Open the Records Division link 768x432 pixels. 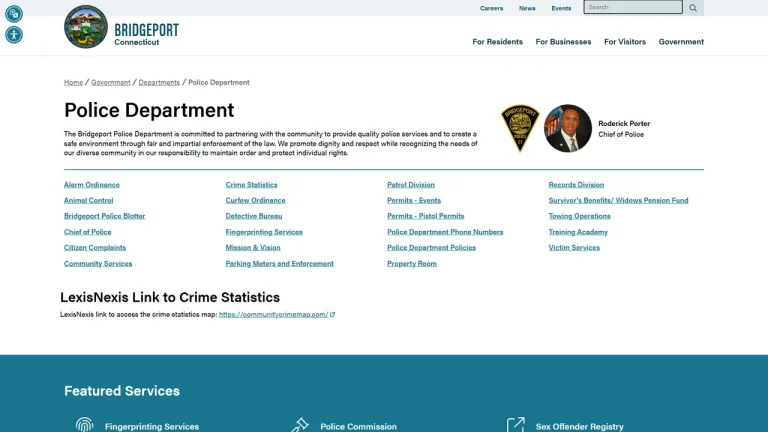pyautogui.click(x=576, y=185)
